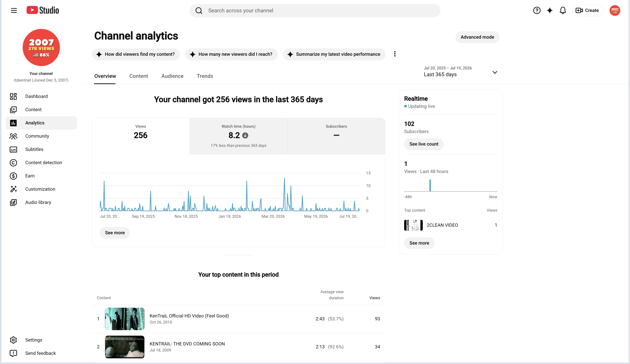Click the Analytics bar chart icon

[x=13, y=123]
